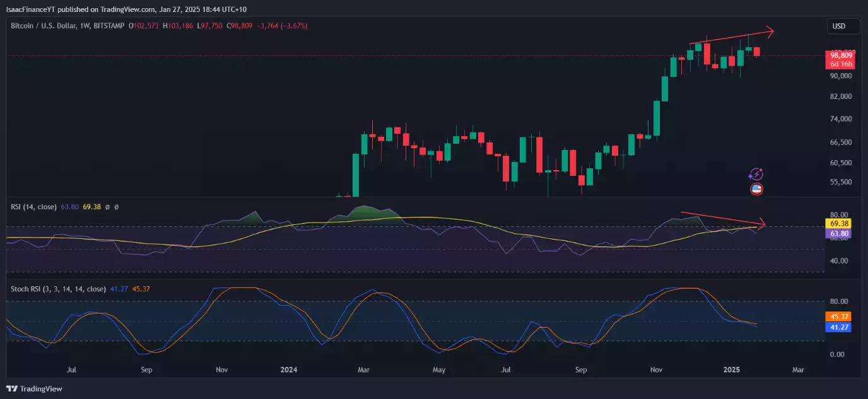Toggle the USD currency button at top right

[x=843, y=26]
